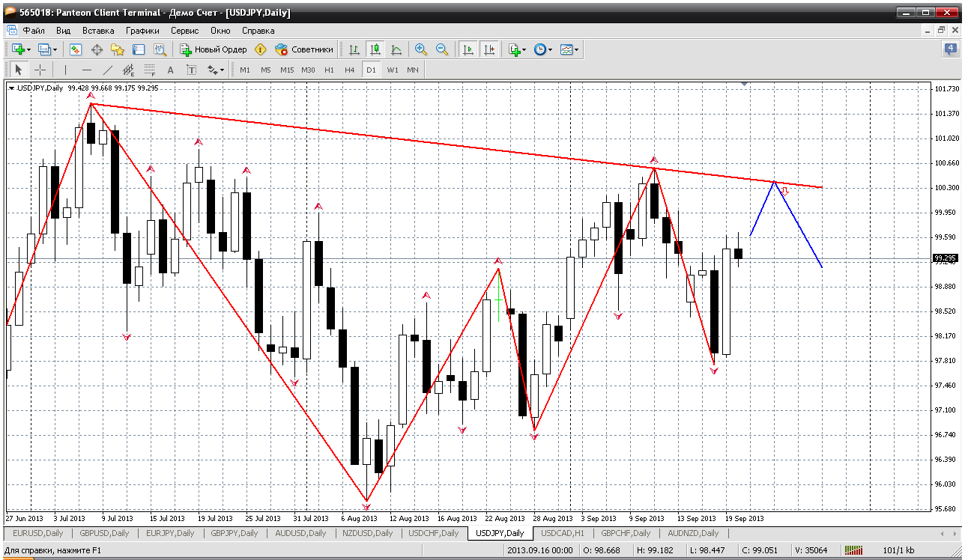Toggle the Market Watch window

76,49
